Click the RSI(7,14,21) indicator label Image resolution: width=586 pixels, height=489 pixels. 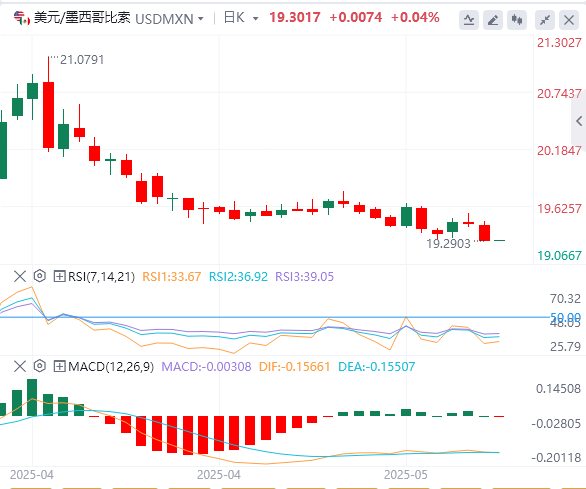click(x=101, y=277)
